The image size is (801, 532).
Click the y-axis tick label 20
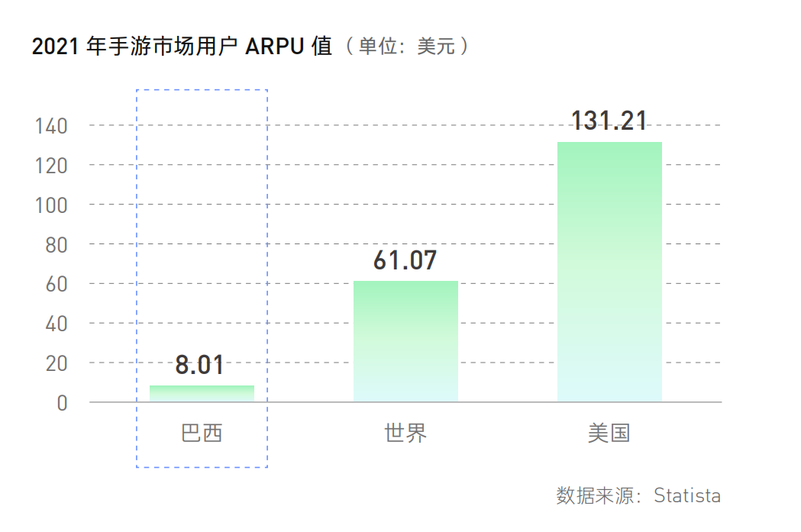tap(57, 363)
